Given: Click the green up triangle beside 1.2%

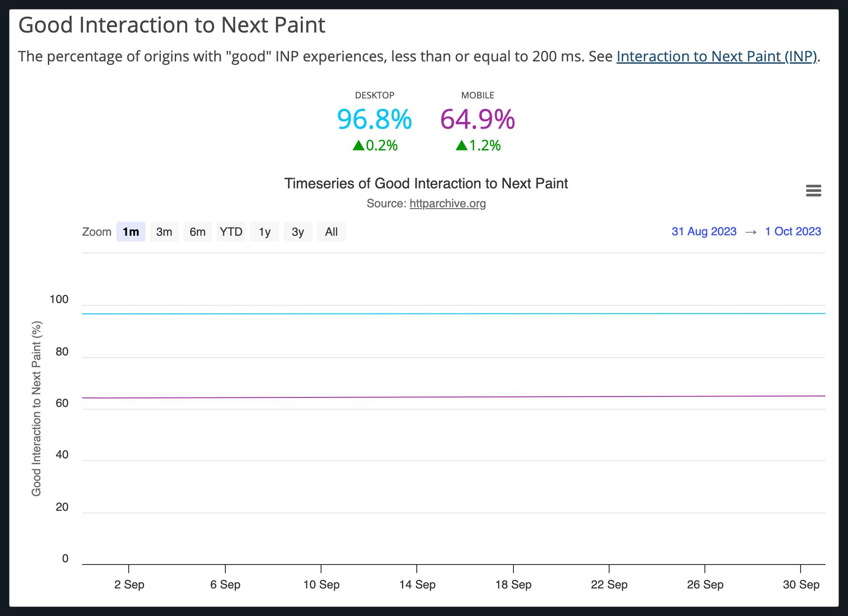Looking at the screenshot, I should click(x=461, y=145).
